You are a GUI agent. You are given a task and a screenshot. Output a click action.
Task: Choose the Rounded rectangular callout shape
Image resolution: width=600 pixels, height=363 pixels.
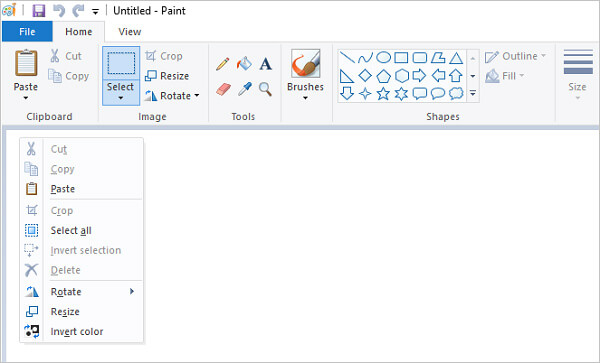(420, 93)
